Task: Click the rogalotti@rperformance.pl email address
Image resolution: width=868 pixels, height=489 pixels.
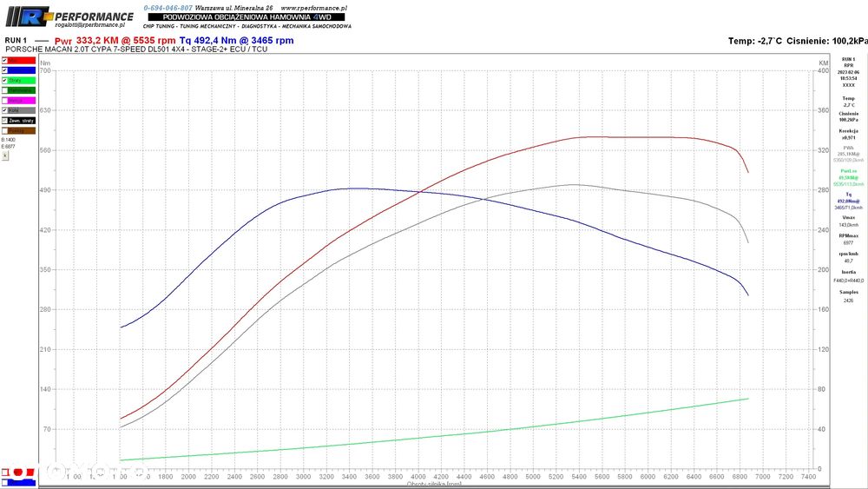Action: click(x=89, y=25)
